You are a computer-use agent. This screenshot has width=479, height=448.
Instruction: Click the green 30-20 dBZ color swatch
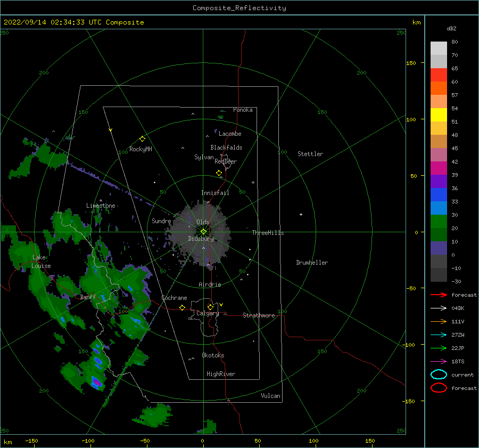click(439, 222)
